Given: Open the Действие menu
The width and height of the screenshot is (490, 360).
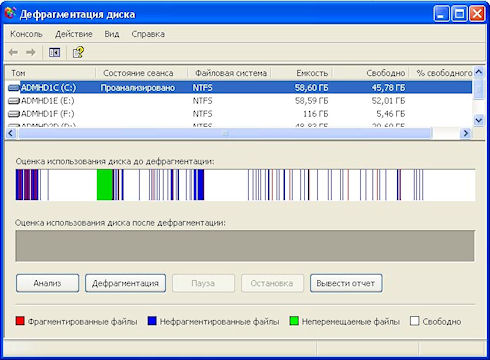Looking at the screenshot, I should tap(74, 34).
